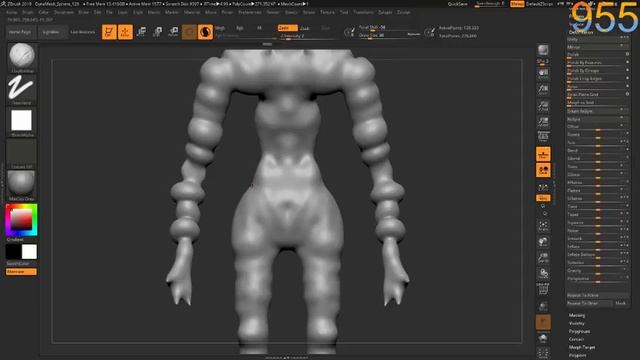Enable M material mode

[259, 28]
